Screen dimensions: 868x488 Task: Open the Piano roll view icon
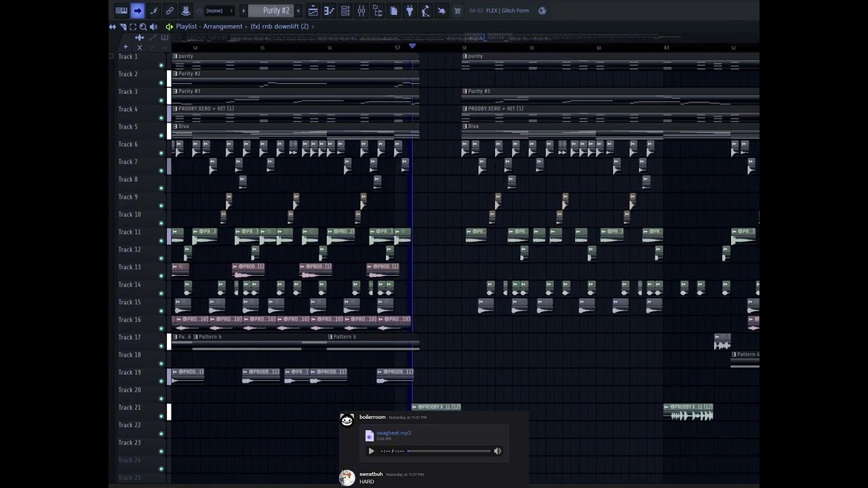(329, 10)
